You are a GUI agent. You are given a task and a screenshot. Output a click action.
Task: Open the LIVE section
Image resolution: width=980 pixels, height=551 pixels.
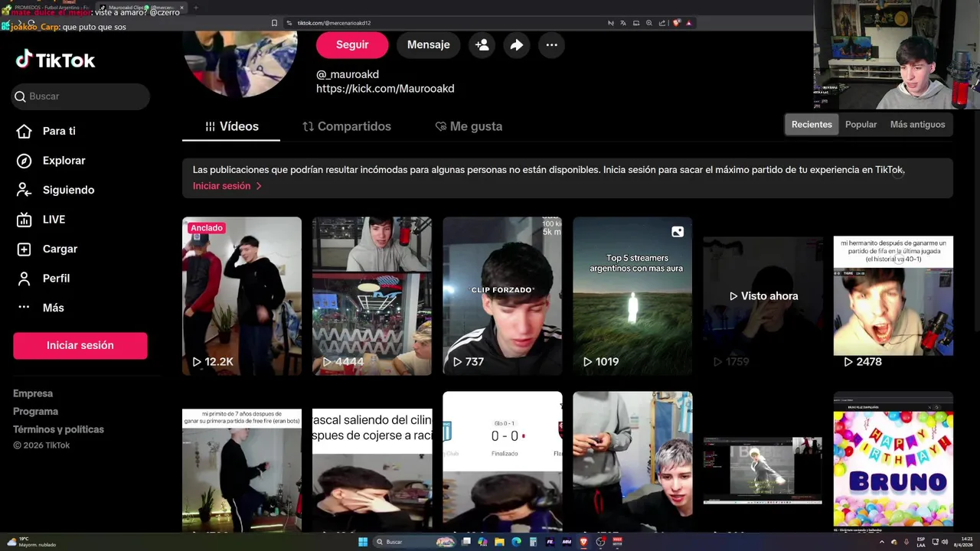41,220
